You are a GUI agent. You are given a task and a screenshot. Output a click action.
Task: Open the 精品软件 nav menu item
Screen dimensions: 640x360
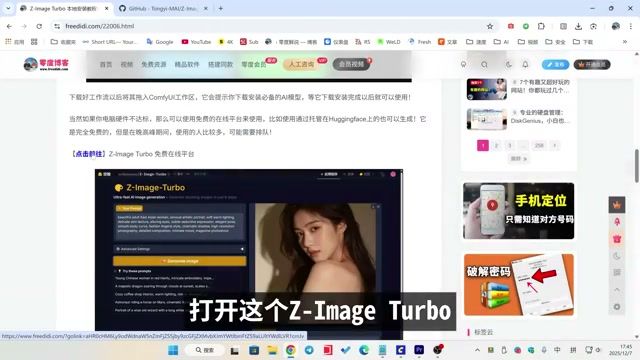pos(187,64)
